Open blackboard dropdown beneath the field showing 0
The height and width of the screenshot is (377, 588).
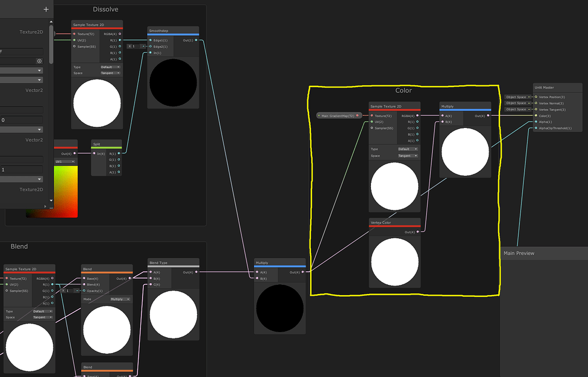[22, 130]
